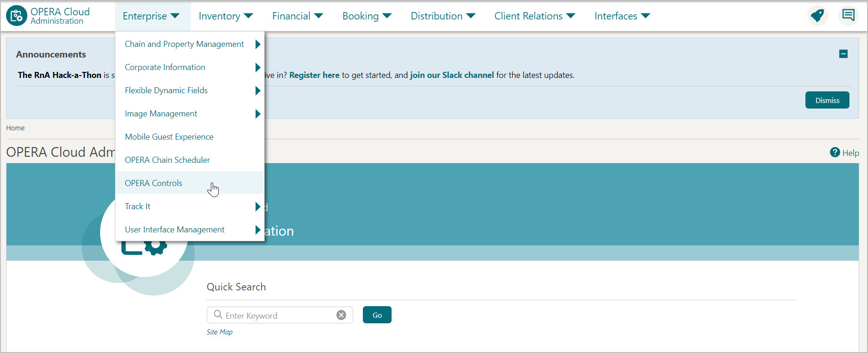Open the Interfaces menu
Screen dimensions: 868x353
point(622,16)
